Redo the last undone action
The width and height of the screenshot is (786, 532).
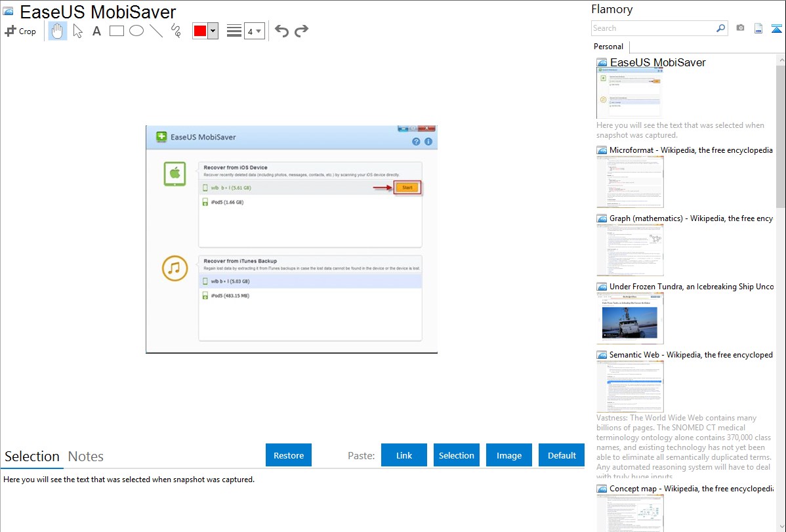click(301, 31)
